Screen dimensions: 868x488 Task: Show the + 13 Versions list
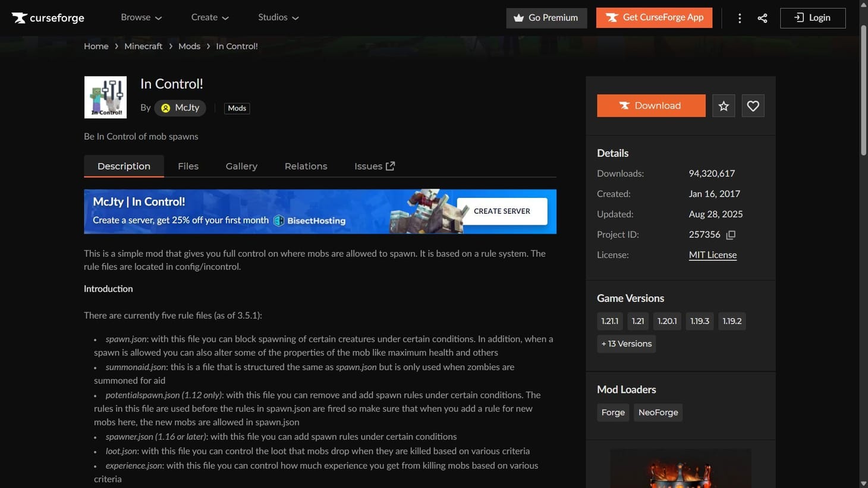(626, 344)
